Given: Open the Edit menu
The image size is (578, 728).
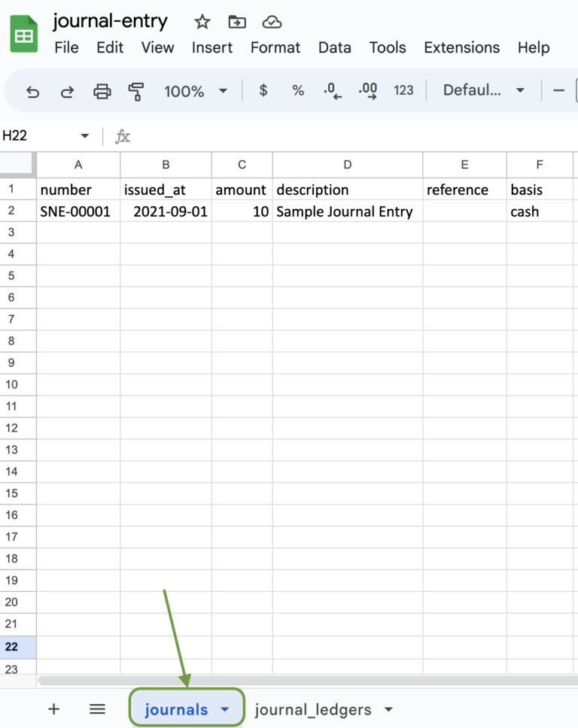Looking at the screenshot, I should (x=110, y=47).
